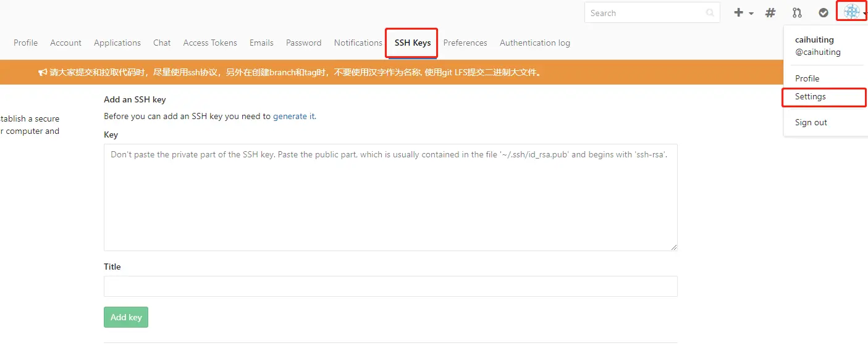Open the Chat tab
Image resolution: width=868 pixels, height=348 pixels.
point(162,43)
